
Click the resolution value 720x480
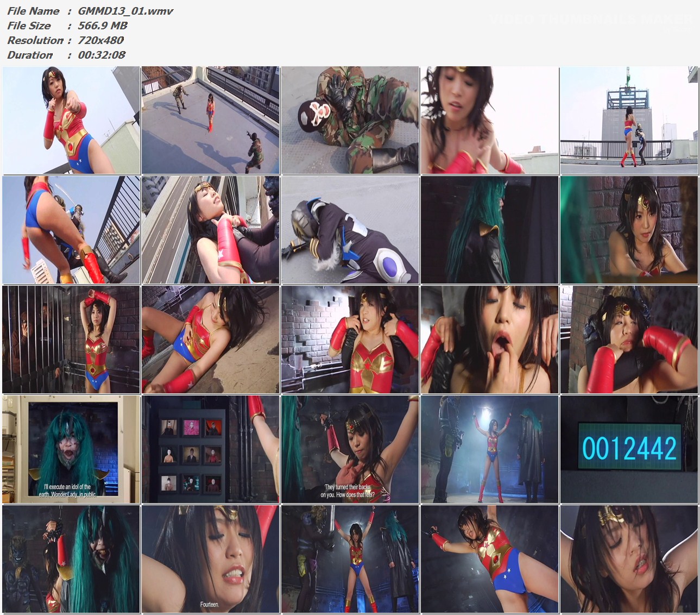(101, 40)
